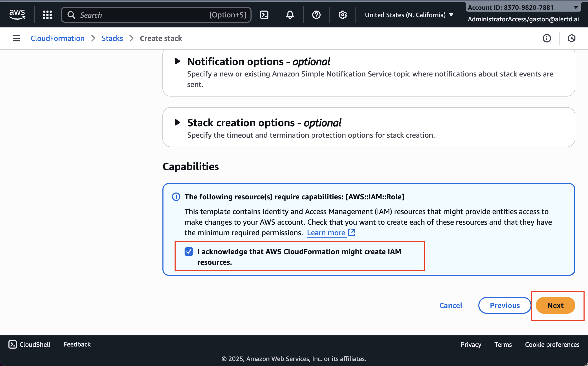Click the info icon in the capabilities alert

coord(176,197)
